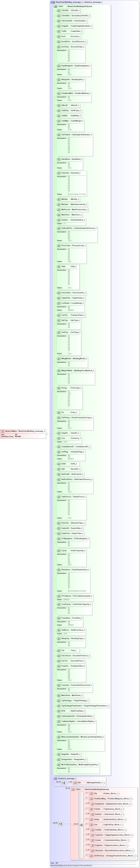Expand the Hdr MessageHeader_t element
This screenshot has height=868, width=140.
click(105, 783)
